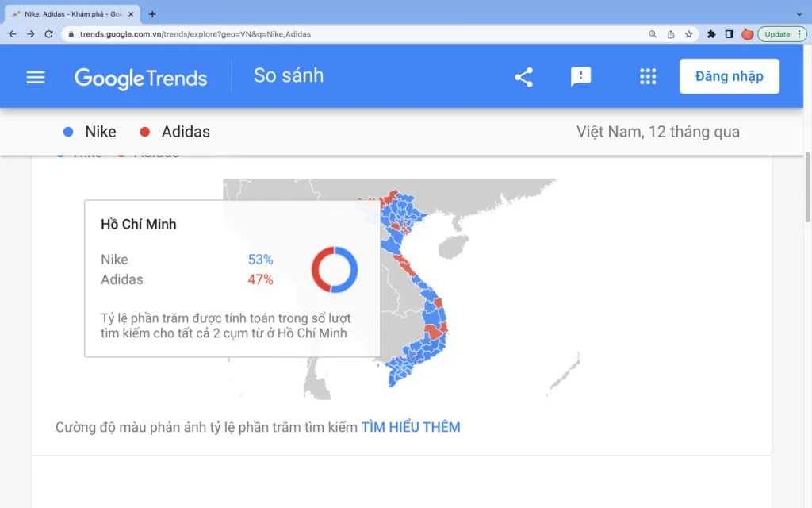Open the TÌM HIỂU THÊM link
This screenshot has height=508, width=812.
(411, 427)
